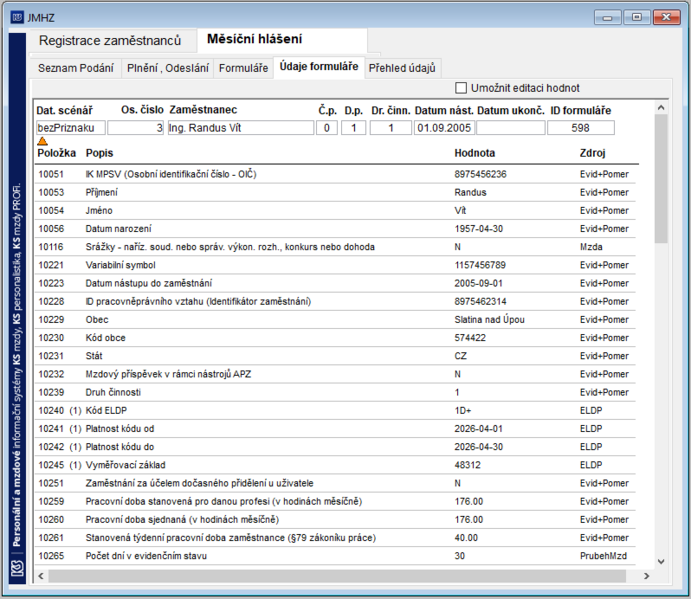The height and width of the screenshot is (599, 691).
Task: Click Variabilní symbol value 1157456789
Action: click(480, 265)
